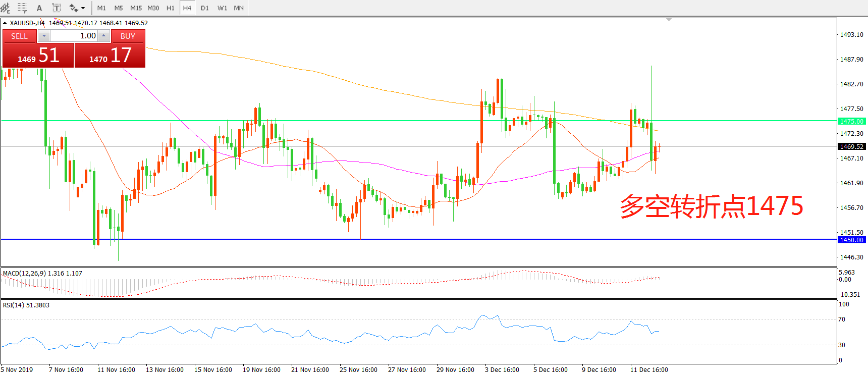Select the D1 timeframe
The width and height of the screenshot is (868, 376).
[x=204, y=8]
